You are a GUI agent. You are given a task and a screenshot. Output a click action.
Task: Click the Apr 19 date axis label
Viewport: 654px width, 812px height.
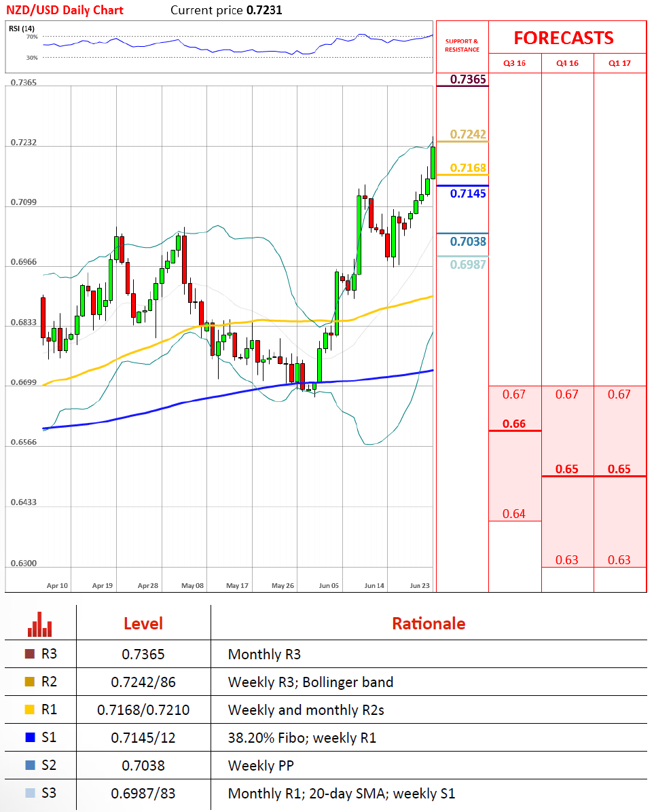click(102, 586)
